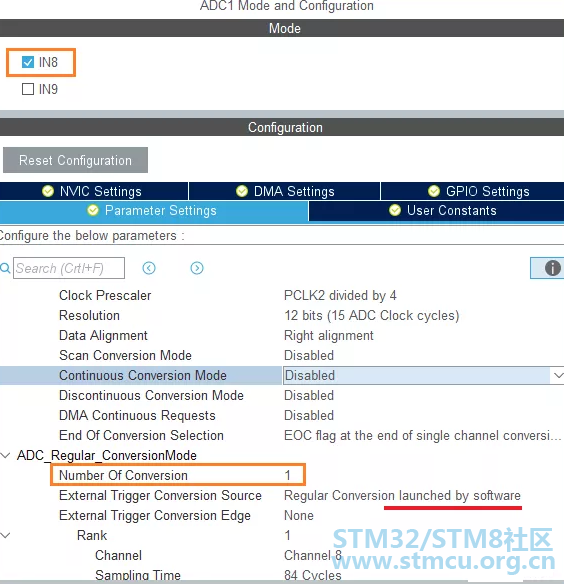Select the Continuous Conversion Mode label
The image size is (564, 584).
(143, 375)
